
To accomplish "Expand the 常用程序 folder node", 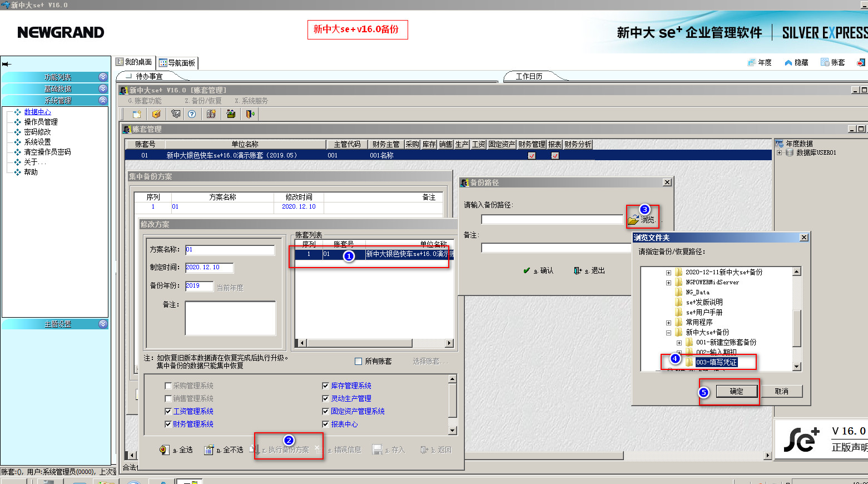I will [668, 323].
